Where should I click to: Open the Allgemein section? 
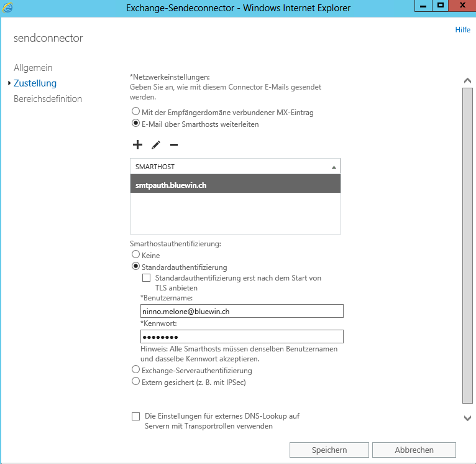coord(33,68)
